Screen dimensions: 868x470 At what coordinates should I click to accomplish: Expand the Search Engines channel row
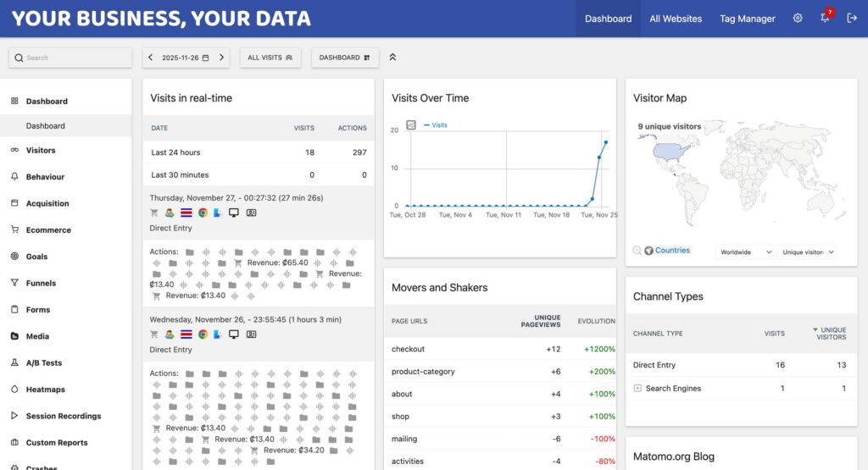coord(638,389)
